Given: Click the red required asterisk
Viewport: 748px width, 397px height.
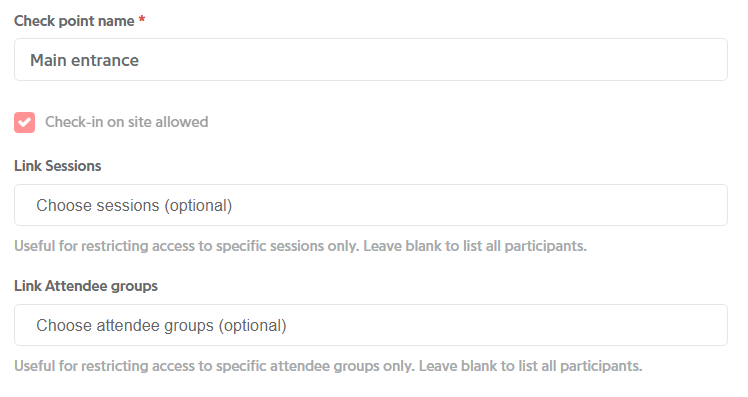Looking at the screenshot, I should [142, 20].
